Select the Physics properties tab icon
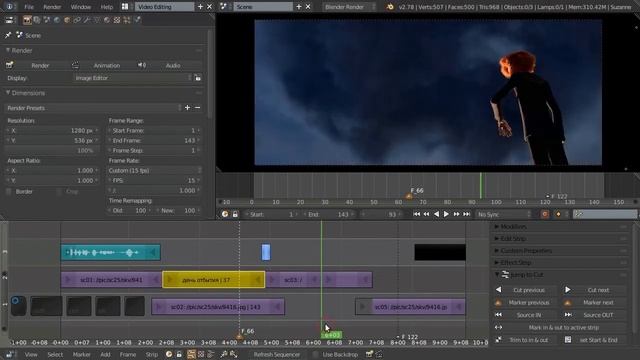 [137, 20]
